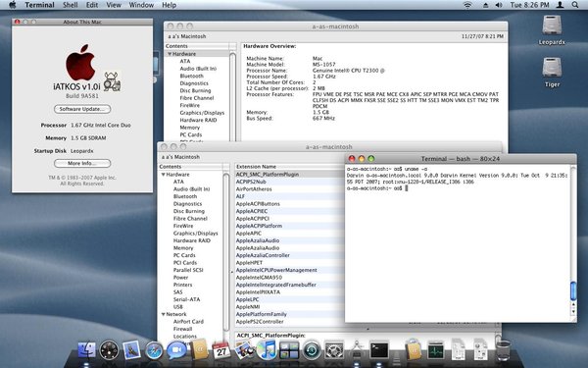588x368 pixels.
Task: Open the volume control in menu bar
Action: [x=499, y=5]
